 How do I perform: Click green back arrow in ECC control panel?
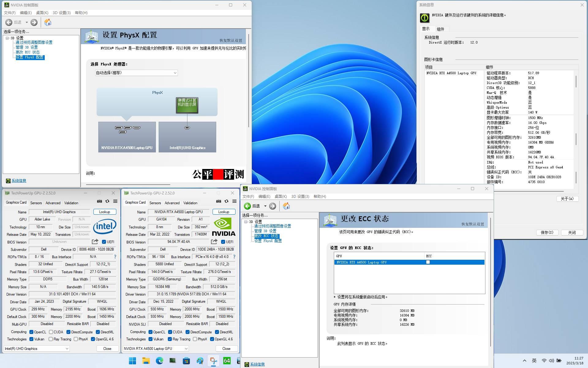click(x=247, y=206)
